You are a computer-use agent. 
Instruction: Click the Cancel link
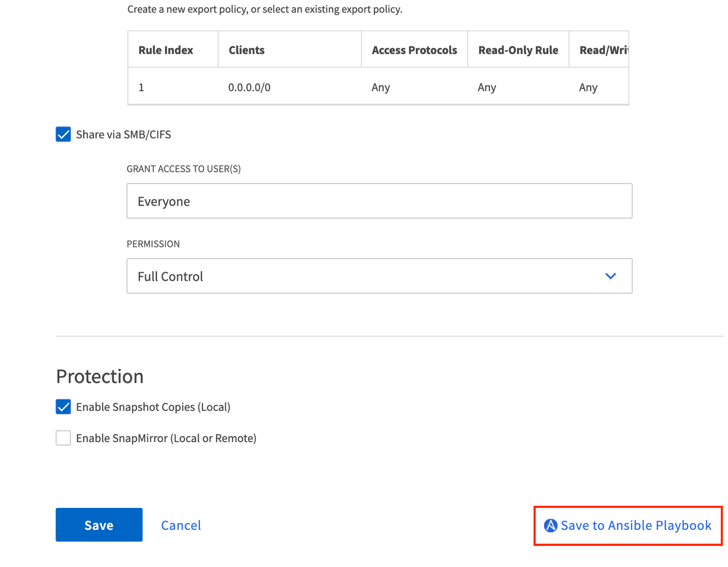181,525
